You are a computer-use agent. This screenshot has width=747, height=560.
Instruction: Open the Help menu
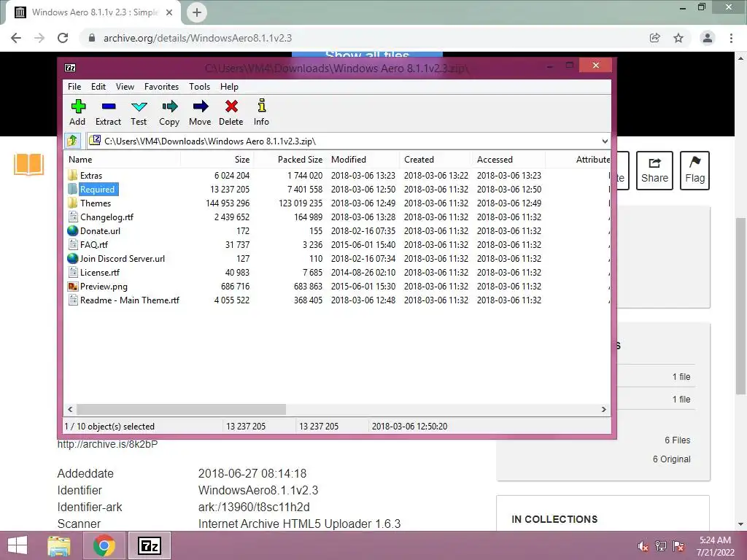(x=229, y=87)
